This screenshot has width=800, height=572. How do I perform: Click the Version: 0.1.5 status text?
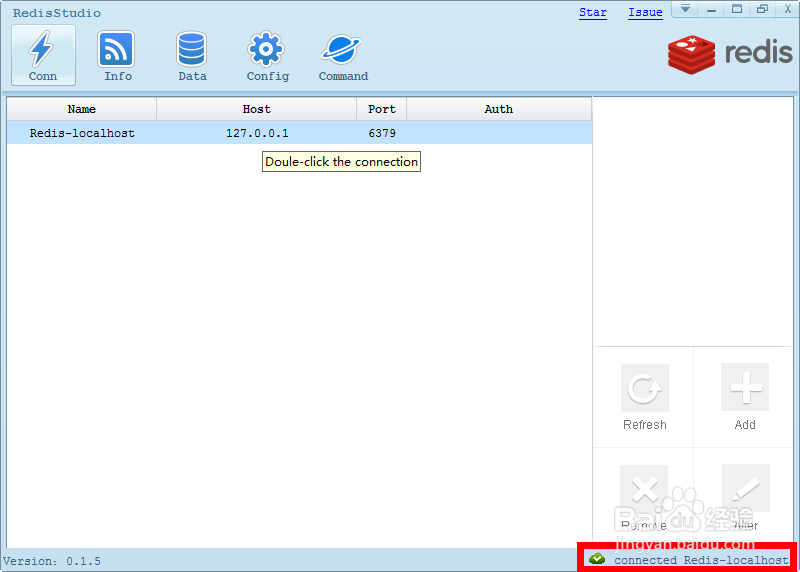52,561
